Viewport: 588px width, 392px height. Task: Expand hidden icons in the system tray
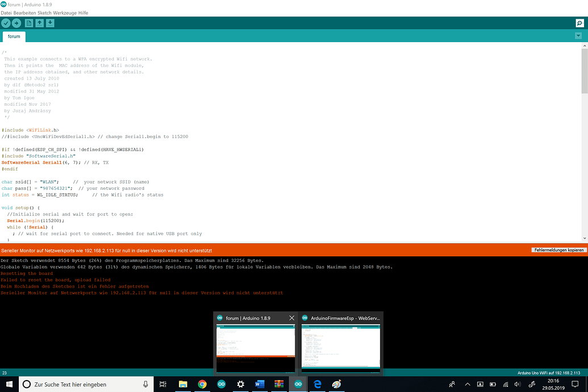(x=468, y=384)
